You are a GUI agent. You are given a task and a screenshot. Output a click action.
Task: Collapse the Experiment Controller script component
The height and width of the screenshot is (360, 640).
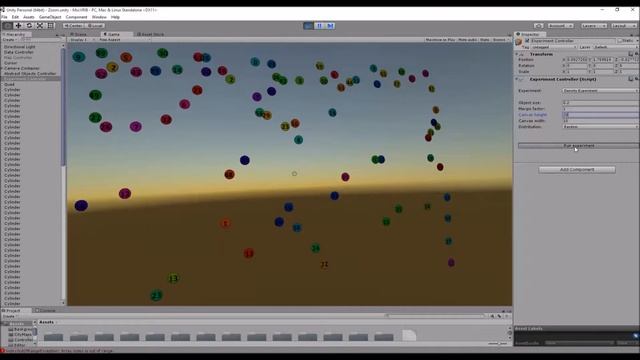click(x=517, y=79)
